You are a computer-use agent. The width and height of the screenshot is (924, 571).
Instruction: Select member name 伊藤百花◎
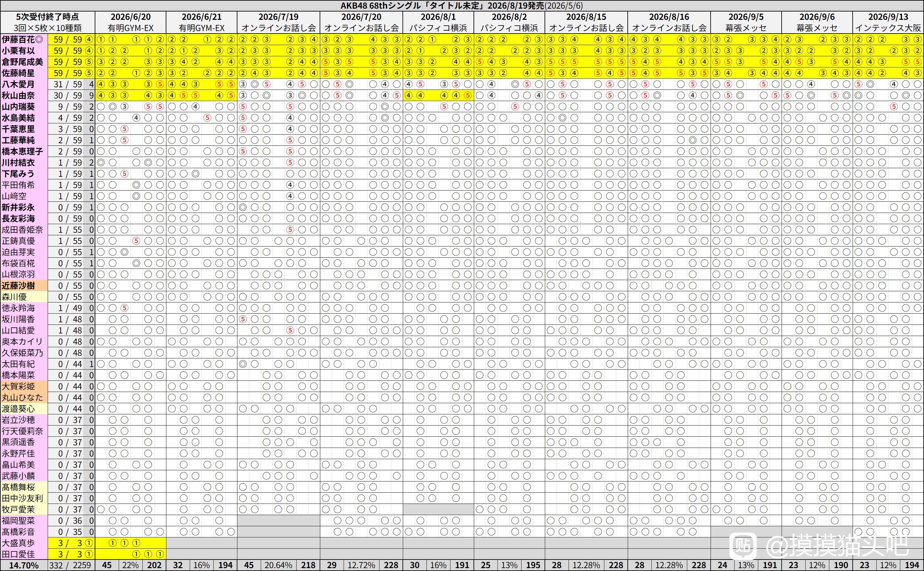click(23, 40)
